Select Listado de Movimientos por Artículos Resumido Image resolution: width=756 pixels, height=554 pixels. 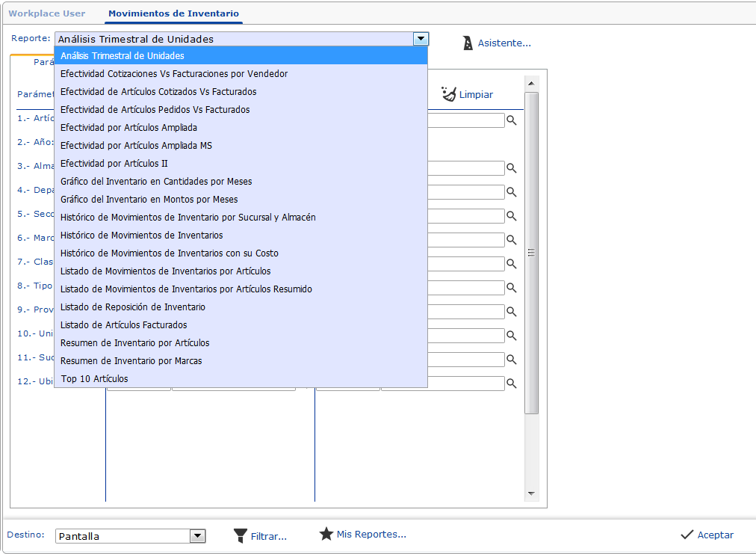pos(241,289)
